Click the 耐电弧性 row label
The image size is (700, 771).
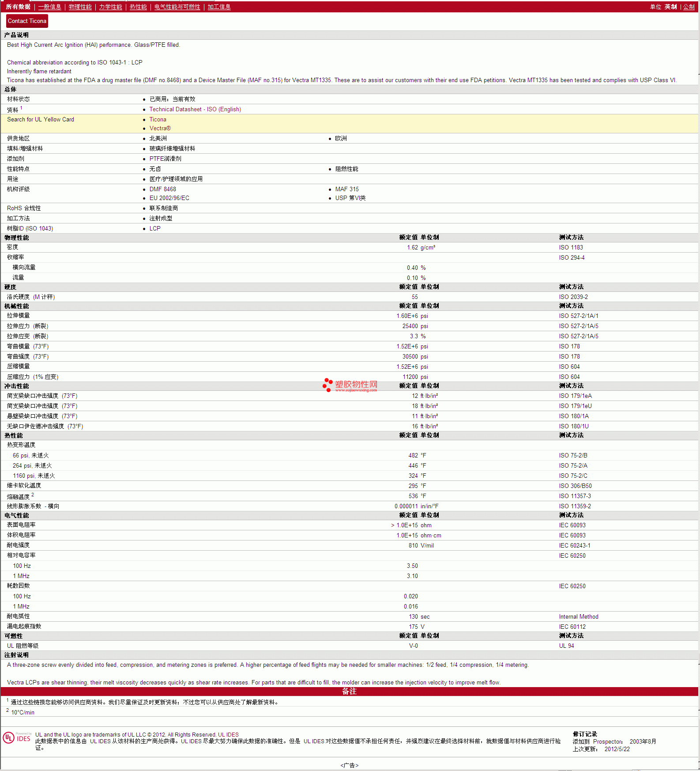point(18,616)
